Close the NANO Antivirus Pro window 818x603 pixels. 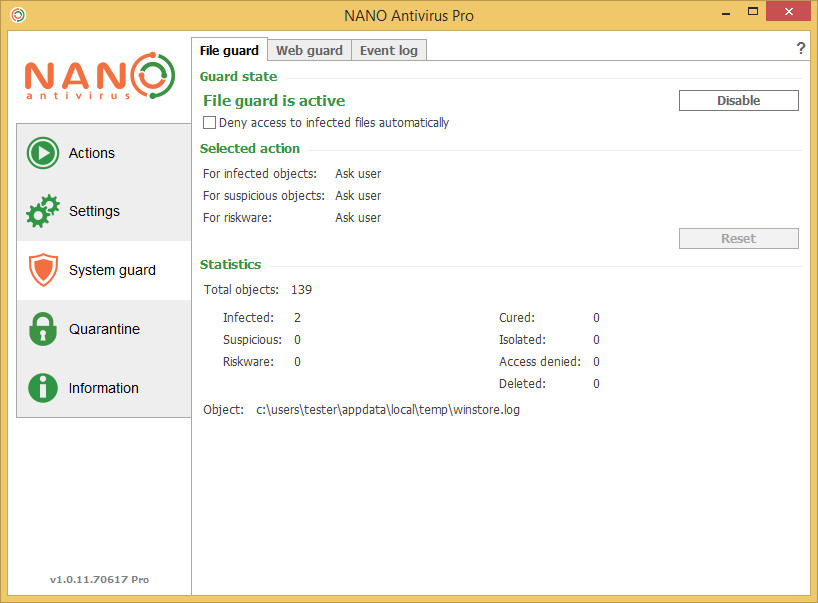pyautogui.click(x=788, y=11)
